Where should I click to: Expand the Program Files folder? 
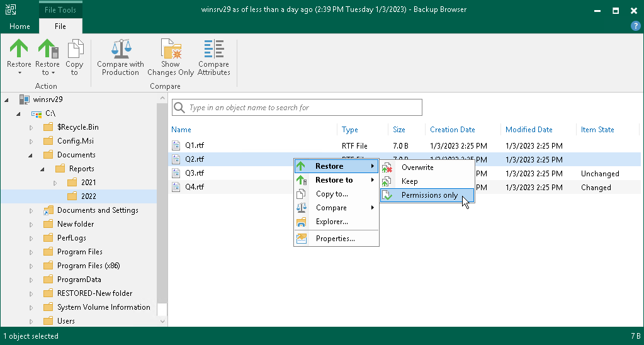[31, 252]
